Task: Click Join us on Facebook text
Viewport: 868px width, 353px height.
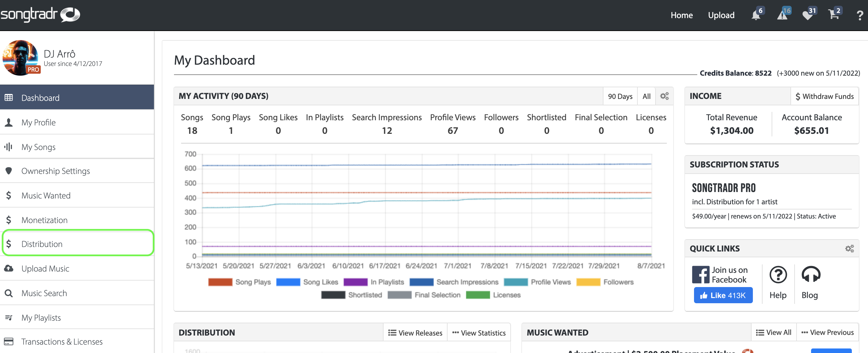Action: (x=730, y=274)
